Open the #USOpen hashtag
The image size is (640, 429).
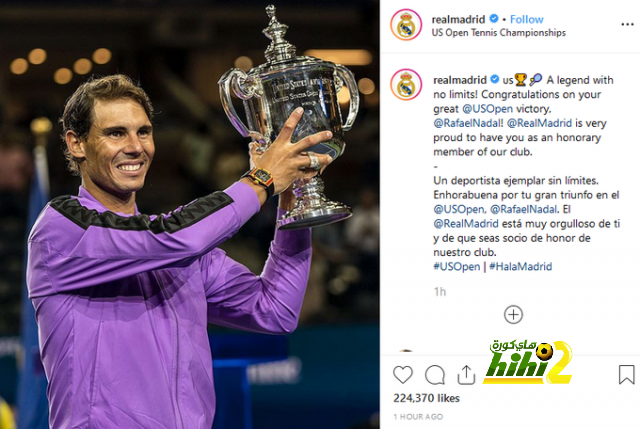coord(456,267)
